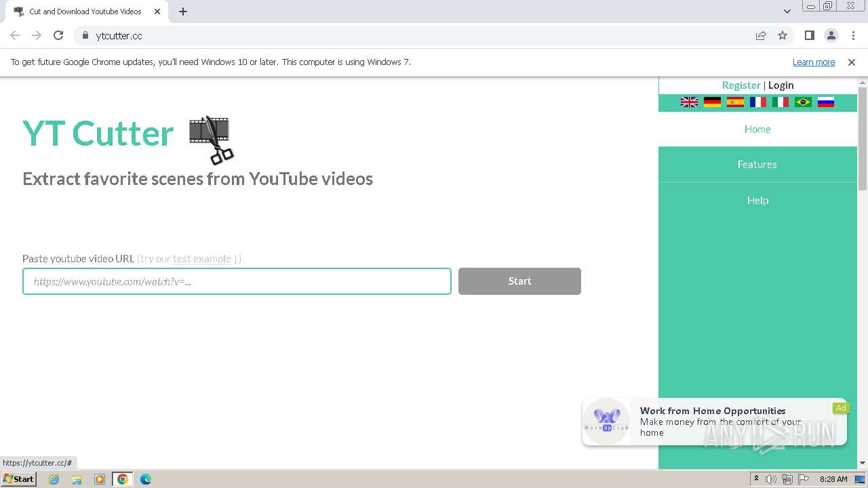Image resolution: width=868 pixels, height=488 pixels.
Task: Choose the Spanish flag language
Action: click(735, 102)
